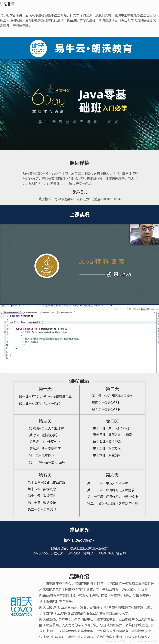Click '第四课--数据类型上'
159x644 pixels.
[x=106, y=403]
